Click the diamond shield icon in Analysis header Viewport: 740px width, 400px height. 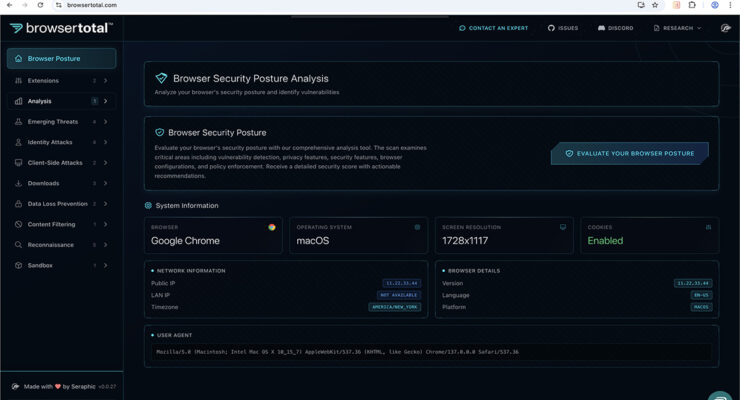pos(161,78)
